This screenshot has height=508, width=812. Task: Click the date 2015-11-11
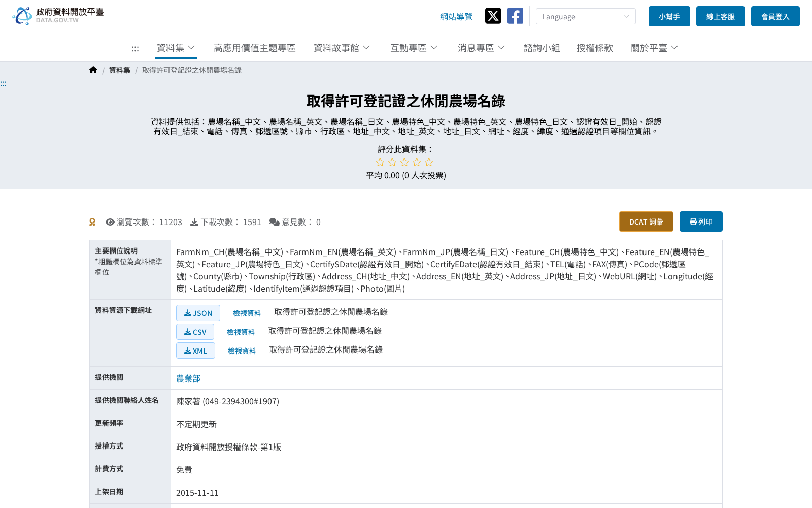tap(197, 493)
